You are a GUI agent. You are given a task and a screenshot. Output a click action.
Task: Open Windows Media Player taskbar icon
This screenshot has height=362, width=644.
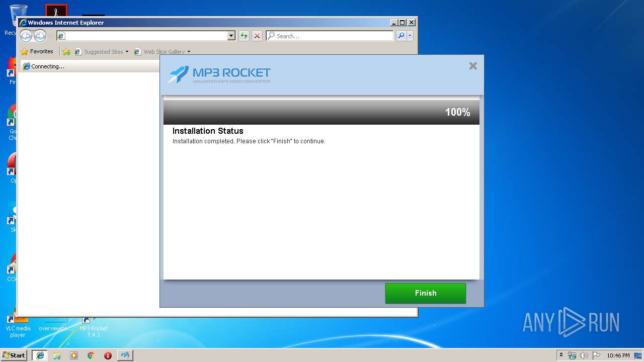74,355
